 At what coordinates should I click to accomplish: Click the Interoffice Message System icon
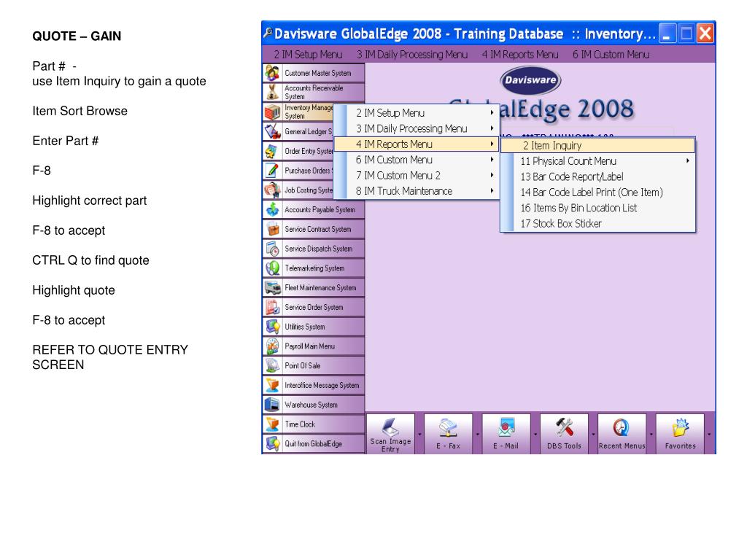tap(272, 385)
